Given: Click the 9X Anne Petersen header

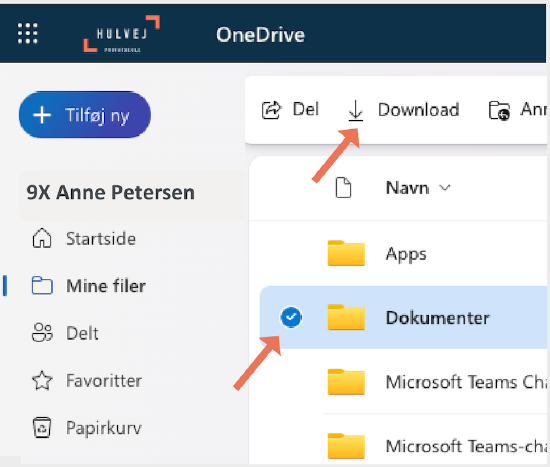Looking at the screenshot, I should pyautogui.click(x=111, y=192).
